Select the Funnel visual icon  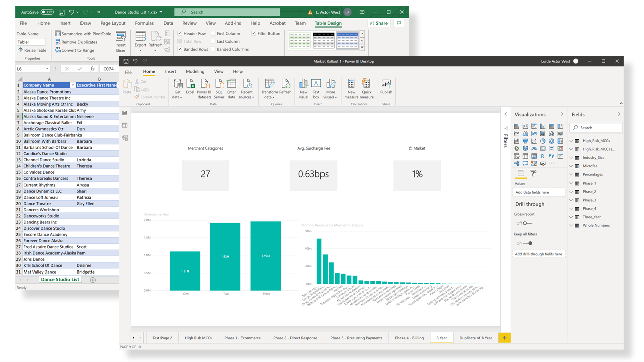pyautogui.click(x=525, y=141)
